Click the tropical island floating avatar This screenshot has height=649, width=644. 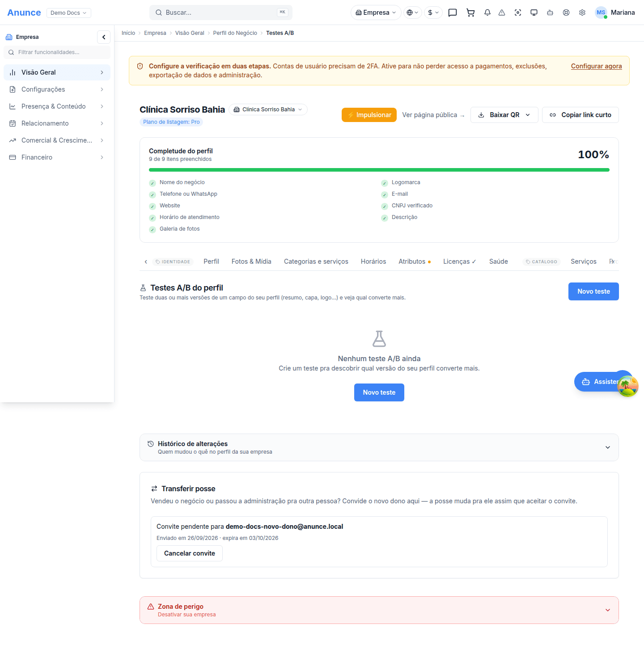[627, 386]
